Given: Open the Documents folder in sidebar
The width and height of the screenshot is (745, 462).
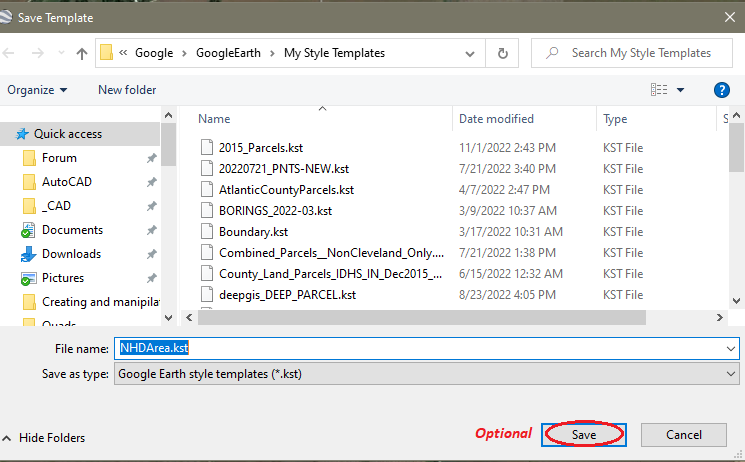Looking at the screenshot, I should [72, 230].
